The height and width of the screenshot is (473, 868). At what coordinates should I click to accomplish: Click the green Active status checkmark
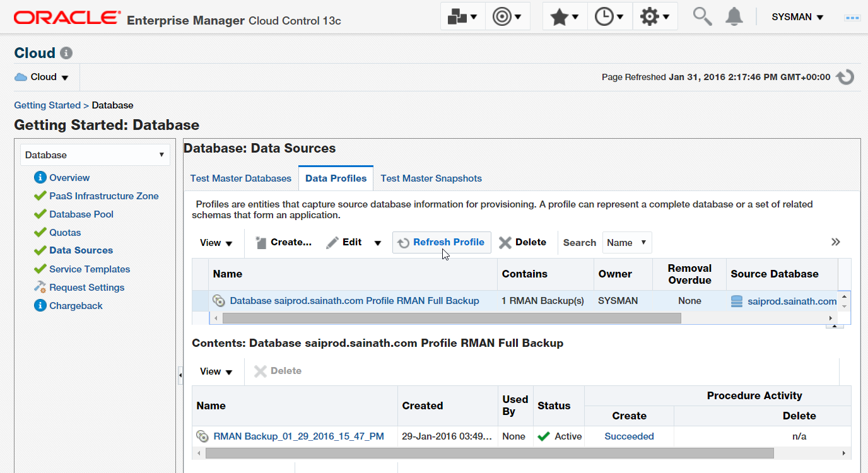click(x=544, y=436)
